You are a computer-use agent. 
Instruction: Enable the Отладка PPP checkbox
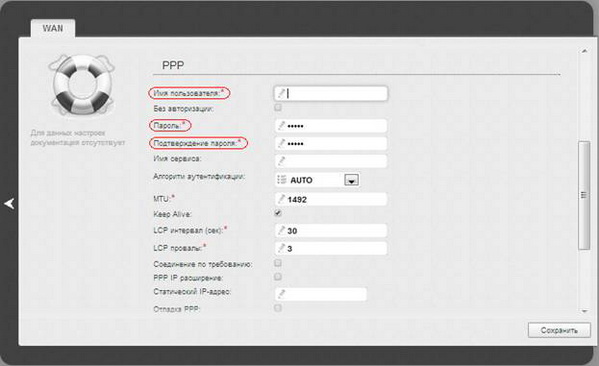(x=278, y=308)
